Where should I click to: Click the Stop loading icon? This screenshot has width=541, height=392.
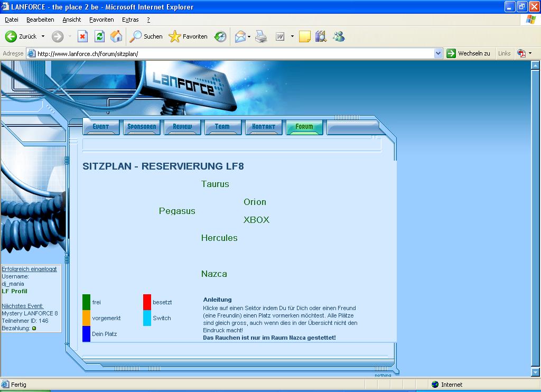click(x=82, y=36)
